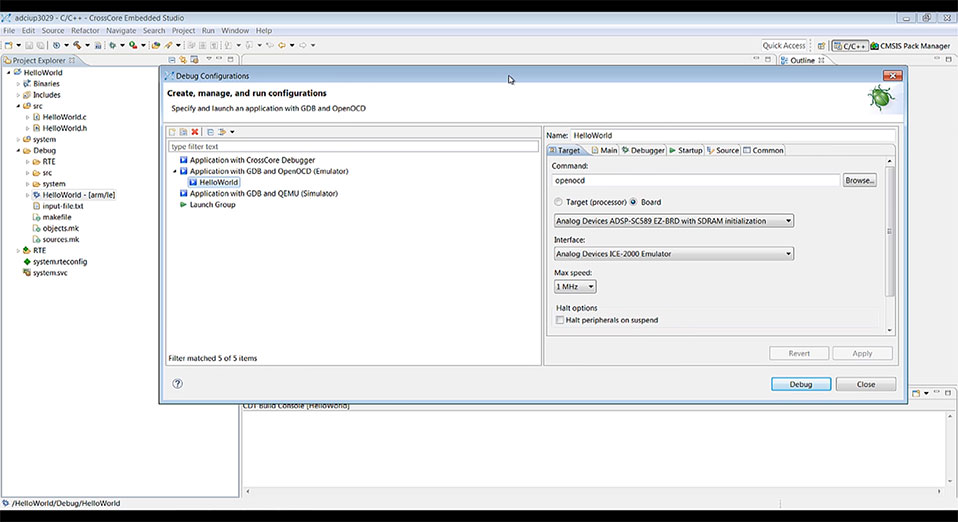
Task: Open the CMSIS Pack Manager perspective
Action: (x=910, y=46)
